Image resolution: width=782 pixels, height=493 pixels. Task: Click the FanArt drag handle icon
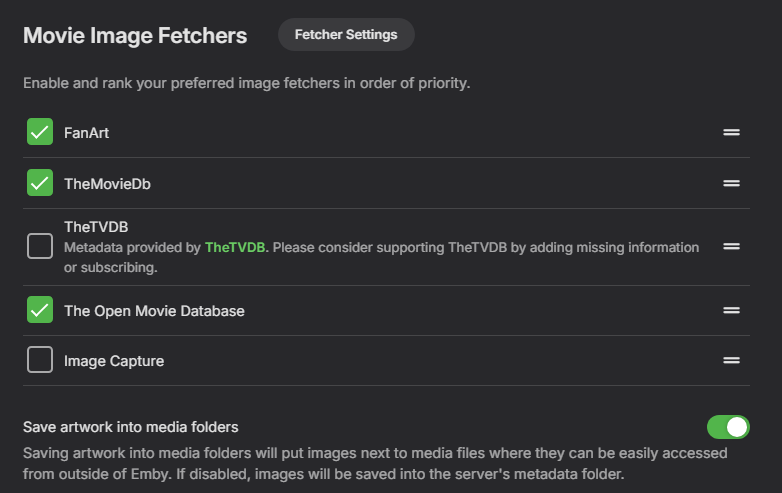pyautogui.click(x=731, y=132)
